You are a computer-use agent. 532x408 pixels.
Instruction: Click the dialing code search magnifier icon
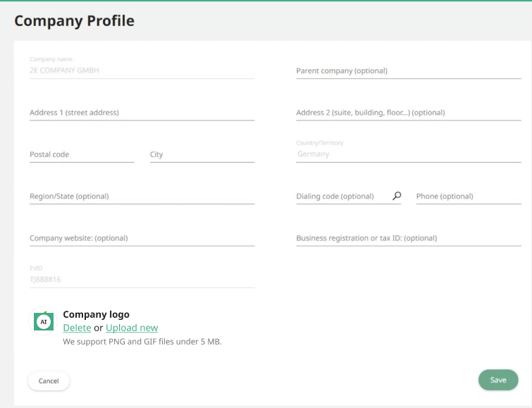point(397,196)
